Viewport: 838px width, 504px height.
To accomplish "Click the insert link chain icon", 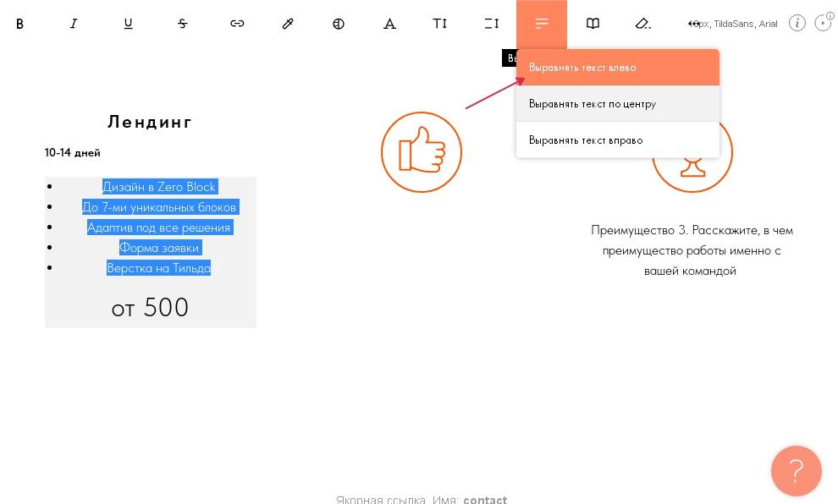I will point(237,24).
